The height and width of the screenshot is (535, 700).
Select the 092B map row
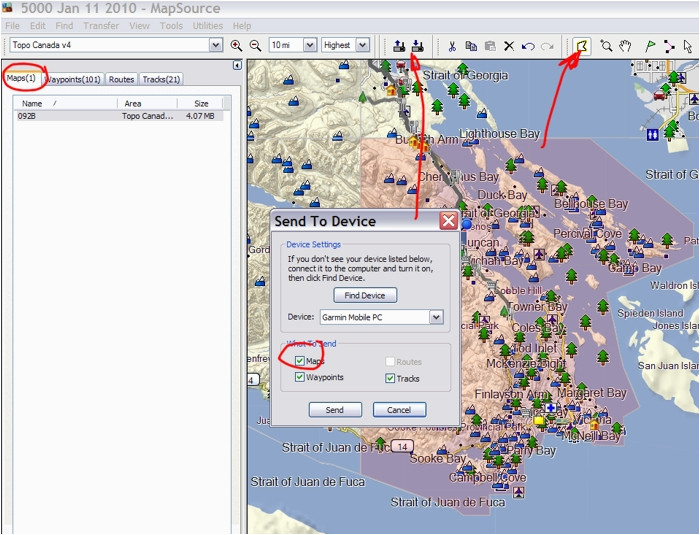pyautogui.click(x=118, y=116)
